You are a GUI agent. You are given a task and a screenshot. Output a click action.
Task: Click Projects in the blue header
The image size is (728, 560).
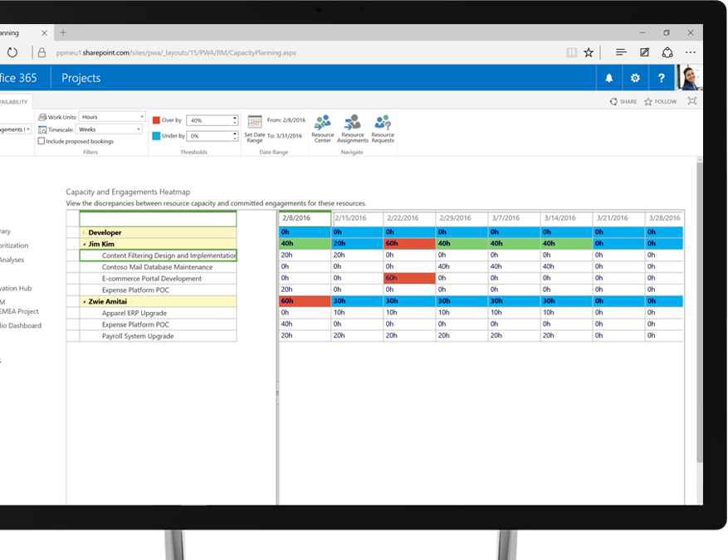tap(81, 77)
